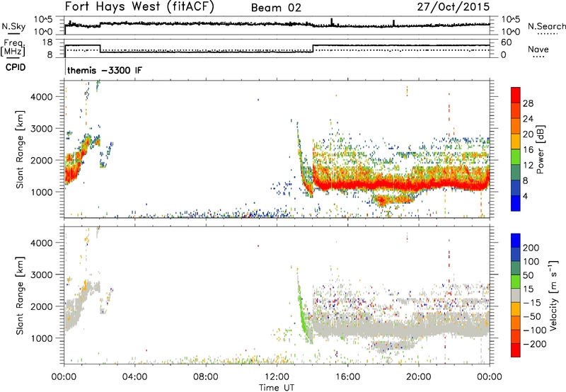Pick the light green segment of power colorbar

tap(516, 156)
